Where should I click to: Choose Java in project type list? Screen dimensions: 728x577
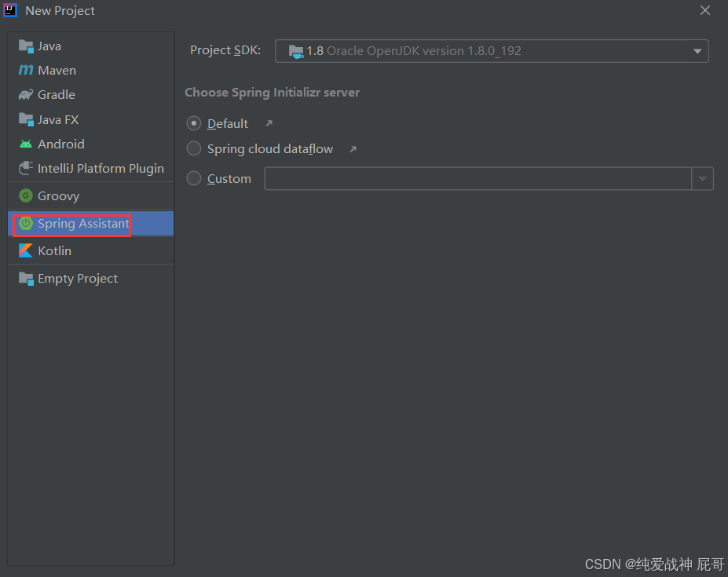(x=91, y=46)
